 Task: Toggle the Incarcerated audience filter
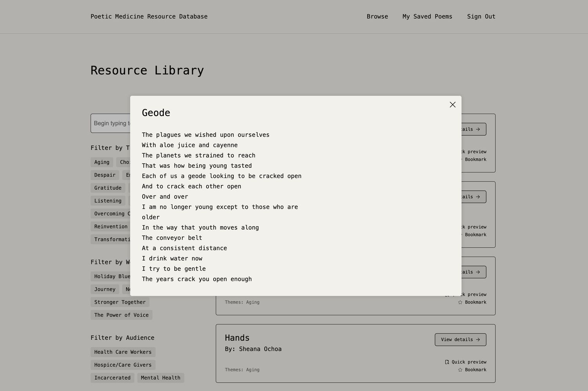[x=112, y=378]
